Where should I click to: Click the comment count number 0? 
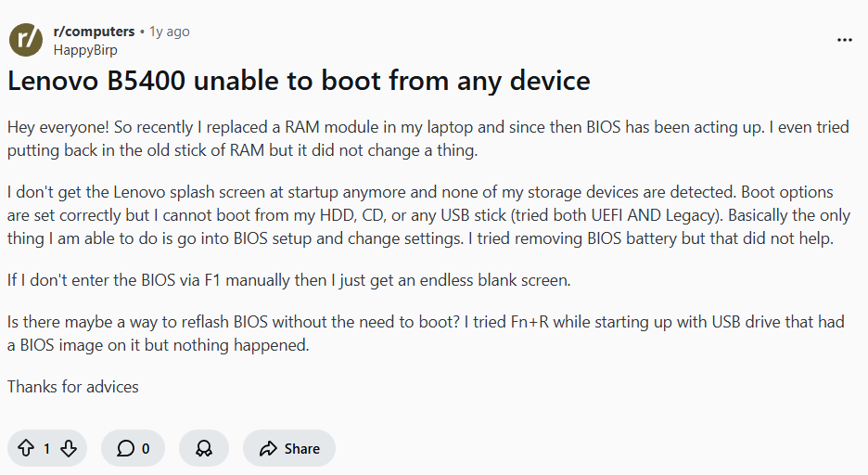pos(146,449)
